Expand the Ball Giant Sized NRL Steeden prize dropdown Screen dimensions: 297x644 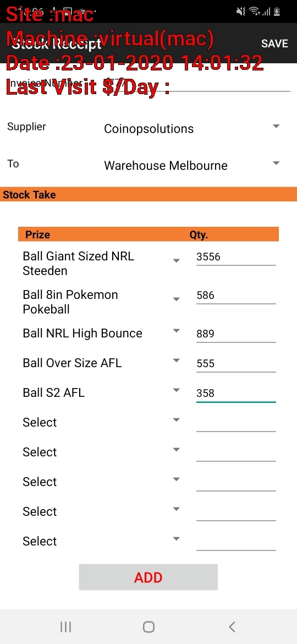tap(101, 264)
